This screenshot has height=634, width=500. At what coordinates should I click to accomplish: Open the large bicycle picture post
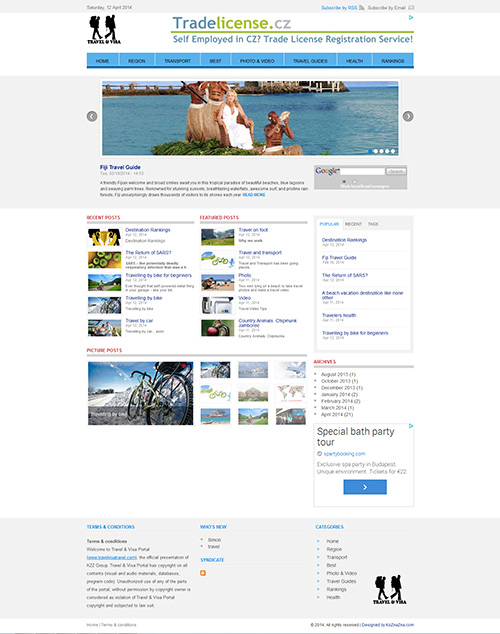point(140,393)
